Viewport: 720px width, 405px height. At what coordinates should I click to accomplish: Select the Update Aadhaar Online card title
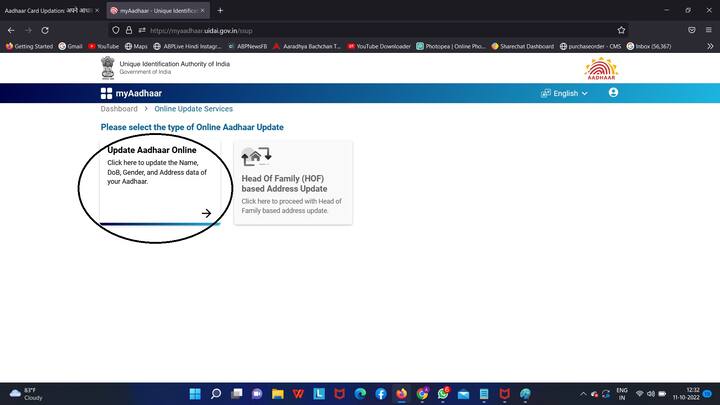tap(152, 150)
